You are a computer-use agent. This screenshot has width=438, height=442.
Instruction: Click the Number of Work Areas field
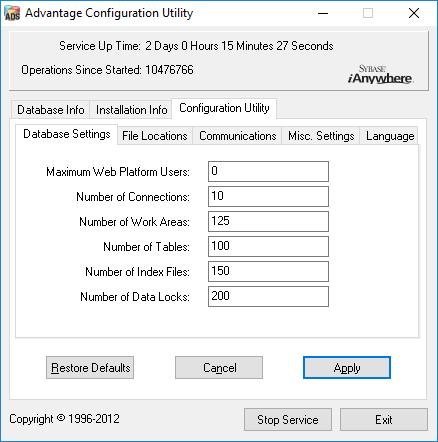[268, 221]
